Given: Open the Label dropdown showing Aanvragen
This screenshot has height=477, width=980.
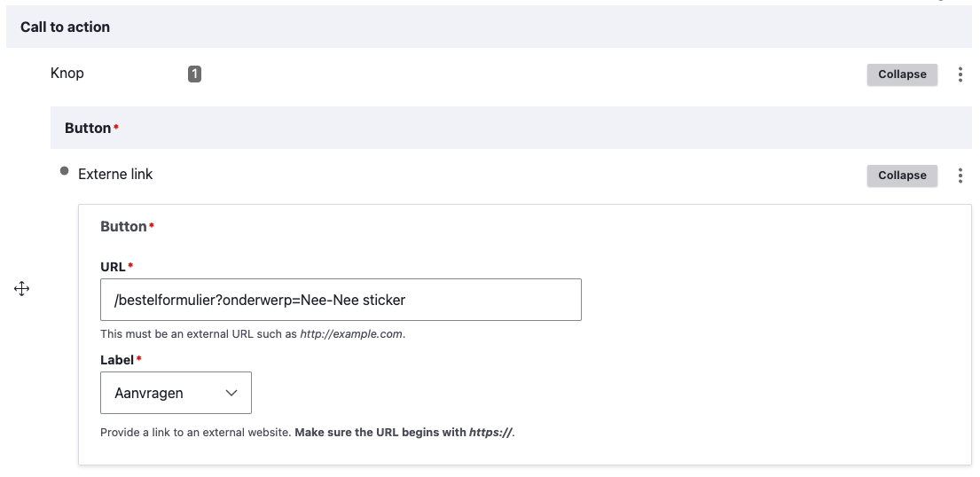Looking at the screenshot, I should 176,393.
